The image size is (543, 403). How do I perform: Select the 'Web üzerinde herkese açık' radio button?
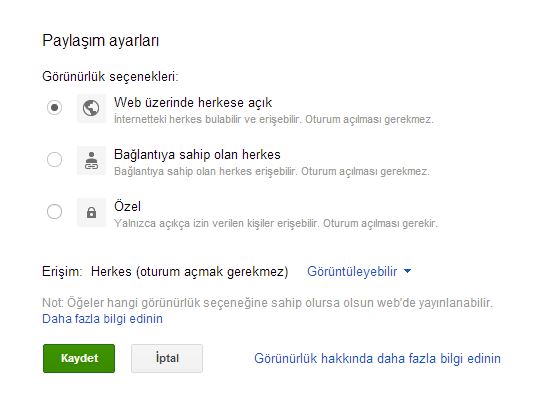(x=54, y=108)
